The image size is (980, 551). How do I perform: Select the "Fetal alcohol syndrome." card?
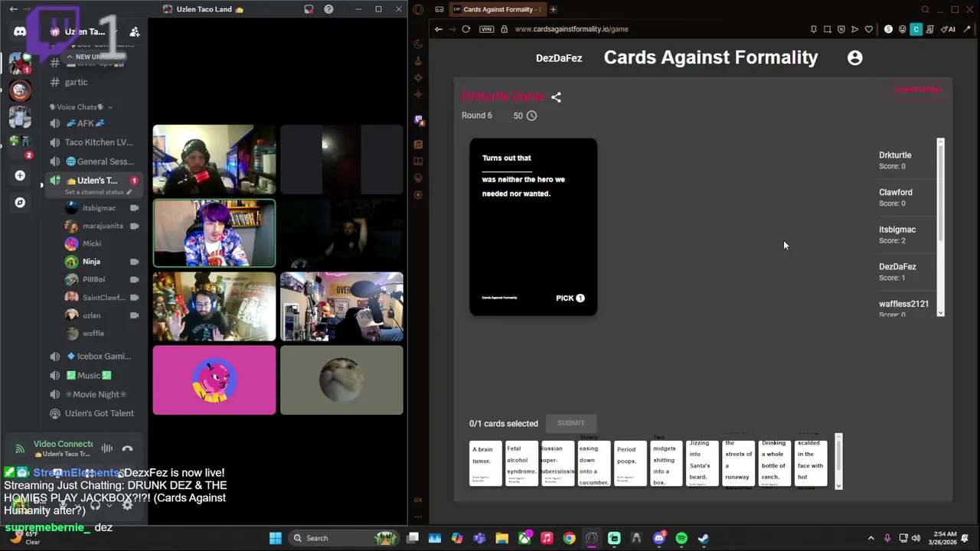point(521,463)
